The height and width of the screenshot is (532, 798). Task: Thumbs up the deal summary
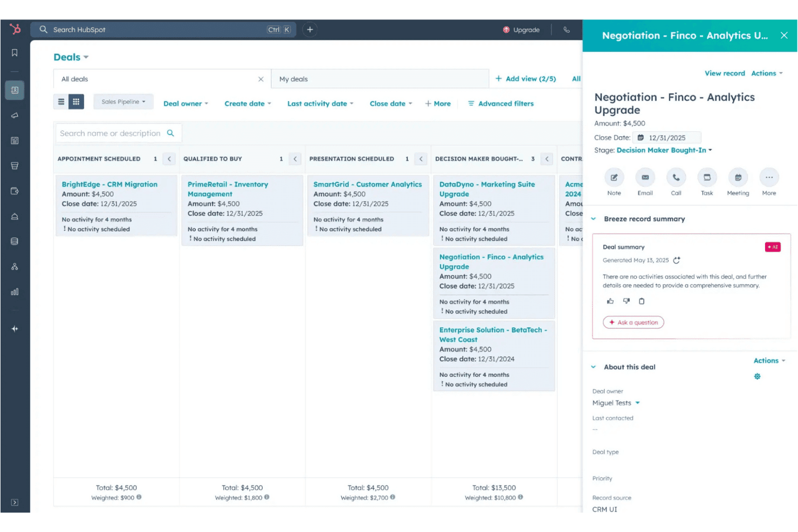(610, 301)
